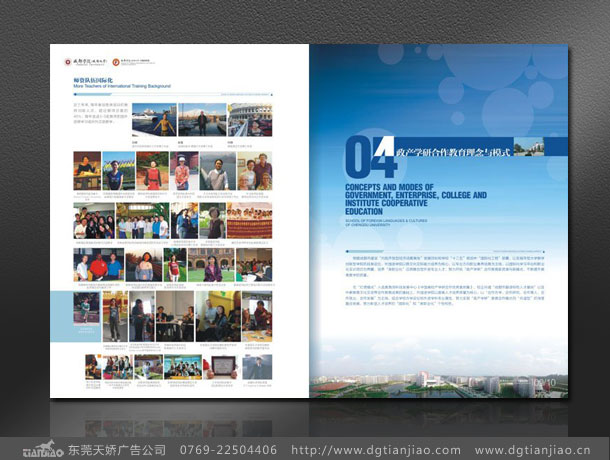
Task: Select the red-costumed group performance photo
Action: pyautogui.click(x=249, y=222)
